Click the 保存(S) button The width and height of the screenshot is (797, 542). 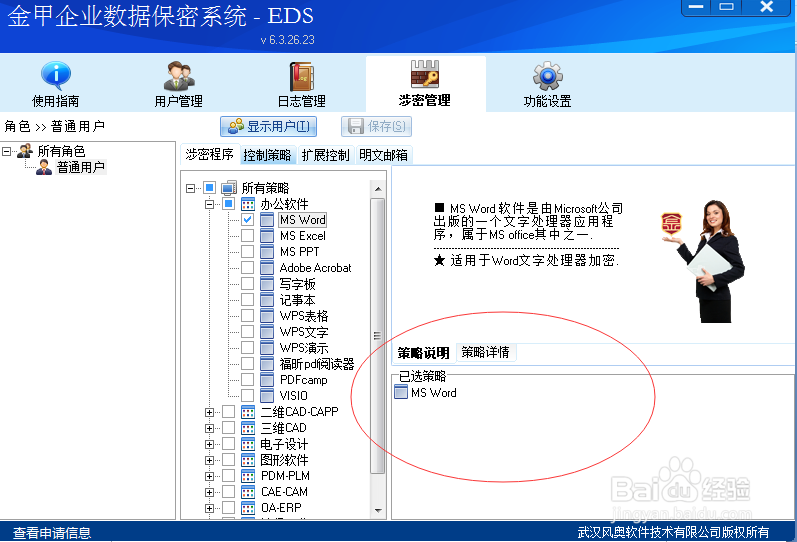[x=376, y=126]
